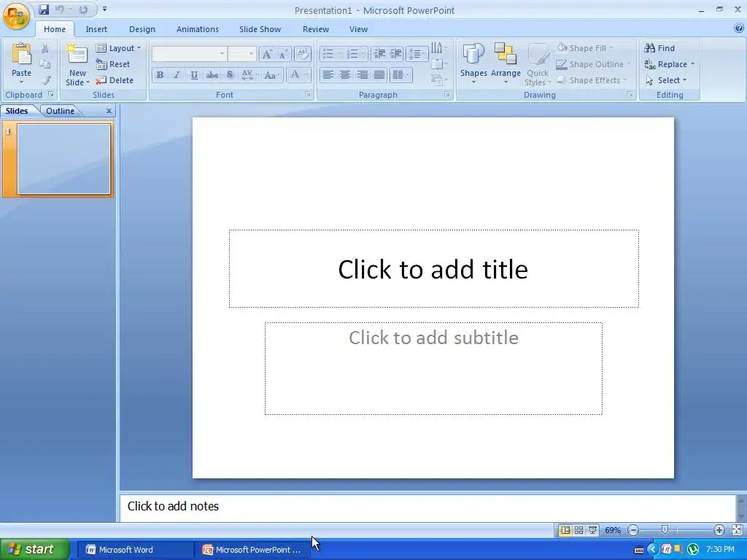Open the Layout dropdown

(119, 48)
